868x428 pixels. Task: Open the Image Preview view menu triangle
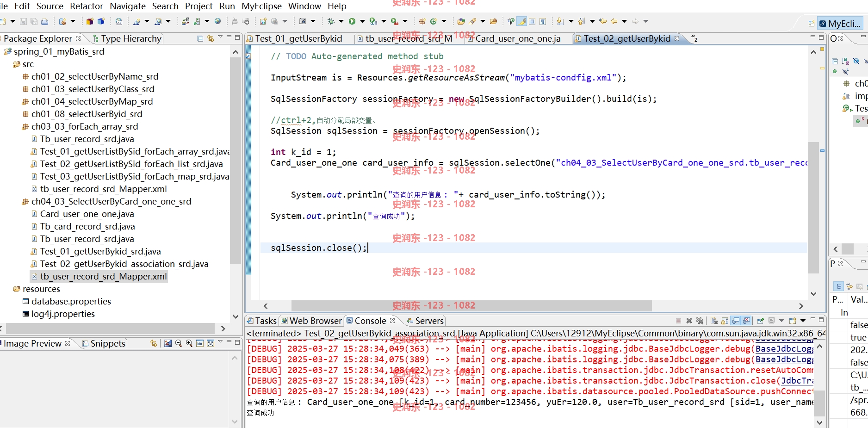pos(220,342)
